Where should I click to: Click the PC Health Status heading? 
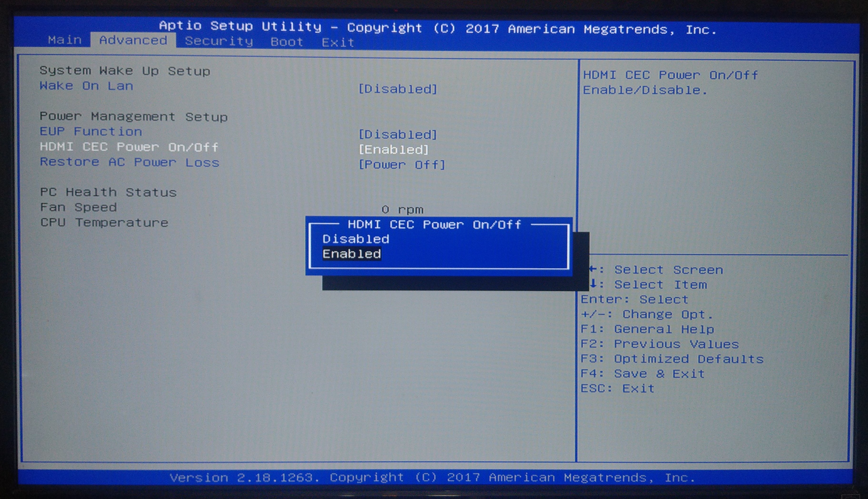tap(108, 192)
